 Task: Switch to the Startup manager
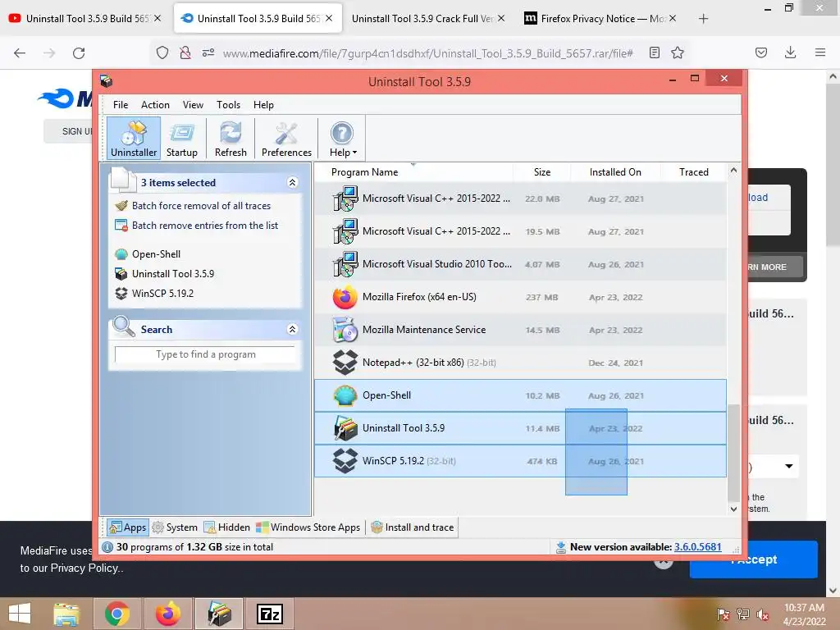tap(181, 138)
